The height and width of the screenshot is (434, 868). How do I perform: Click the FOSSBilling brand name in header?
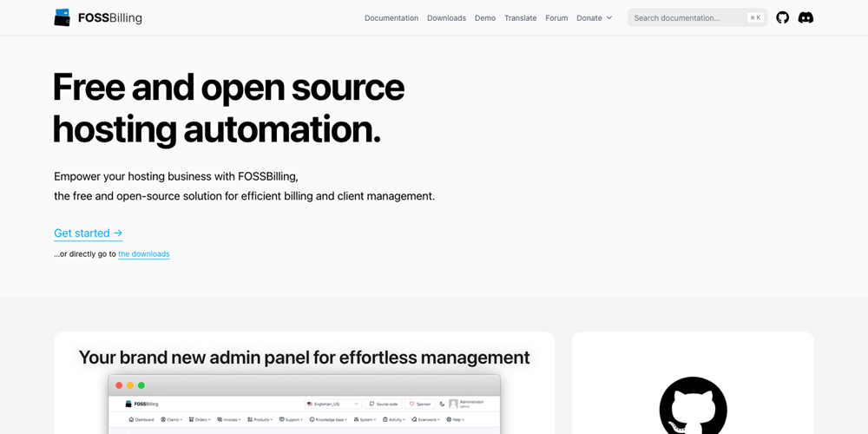tap(110, 17)
